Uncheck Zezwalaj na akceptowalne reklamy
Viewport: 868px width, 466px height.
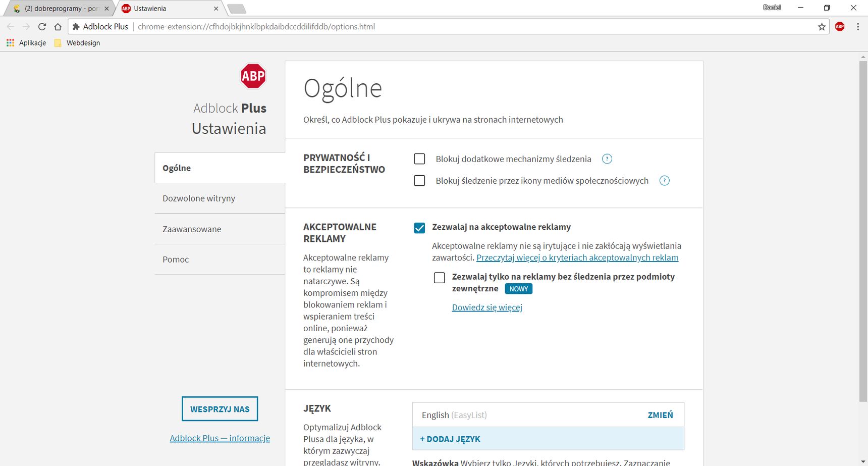click(x=419, y=228)
